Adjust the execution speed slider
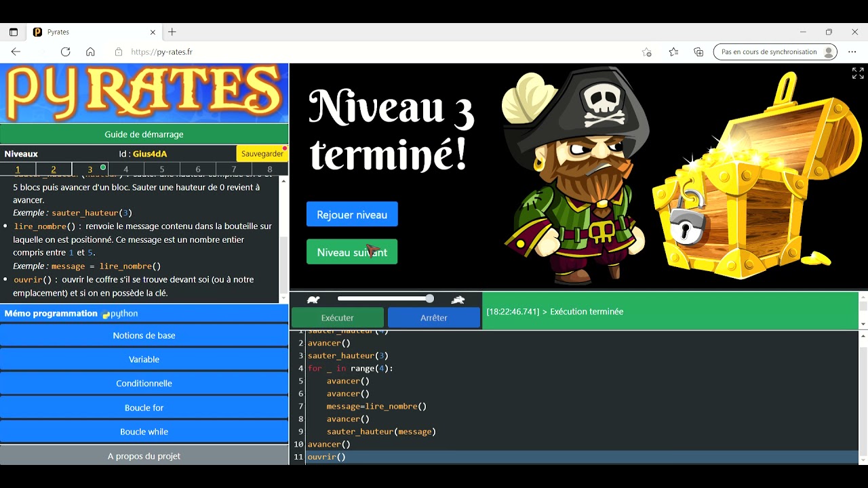The image size is (868, 488). [x=386, y=299]
